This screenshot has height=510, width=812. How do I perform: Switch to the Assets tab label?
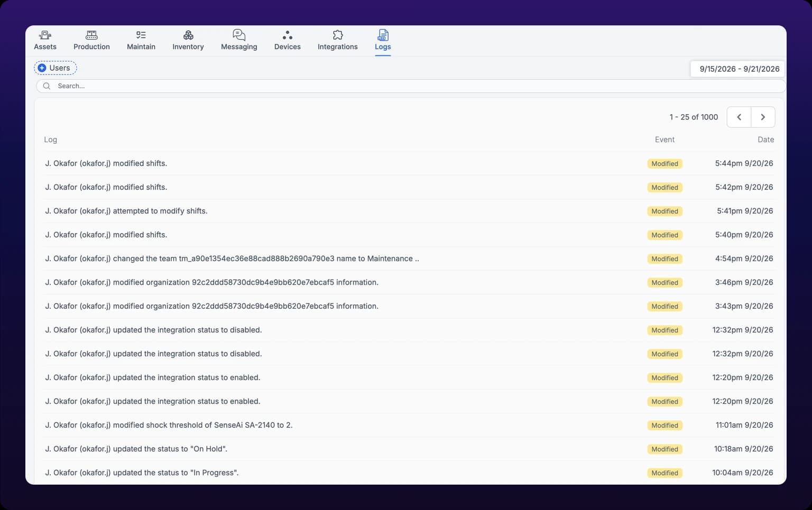tap(45, 47)
